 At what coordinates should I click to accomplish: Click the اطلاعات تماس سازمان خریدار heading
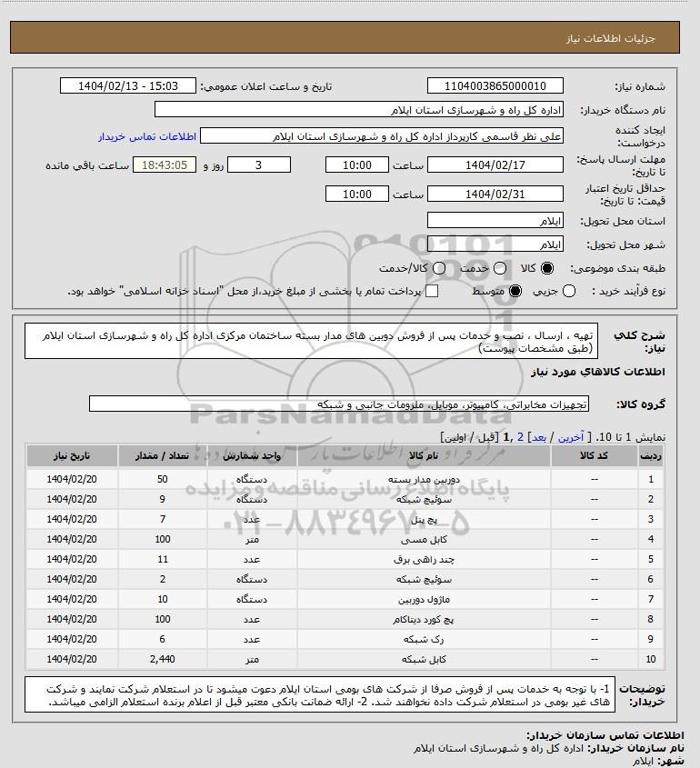coord(605,735)
